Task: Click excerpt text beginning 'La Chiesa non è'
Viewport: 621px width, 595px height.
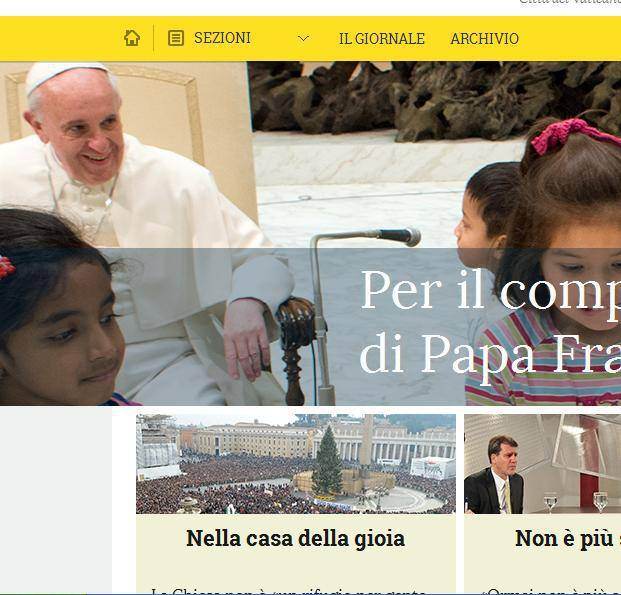Action: [289, 591]
